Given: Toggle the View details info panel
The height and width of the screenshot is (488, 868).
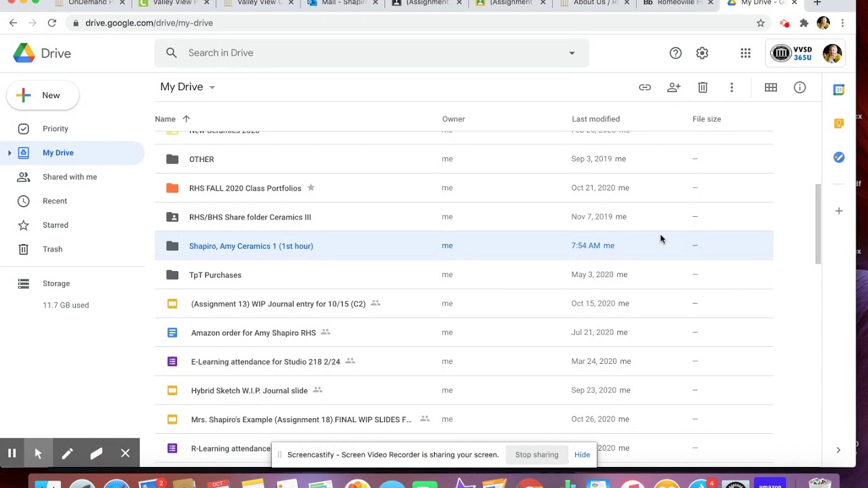Looking at the screenshot, I should point(800,87).
